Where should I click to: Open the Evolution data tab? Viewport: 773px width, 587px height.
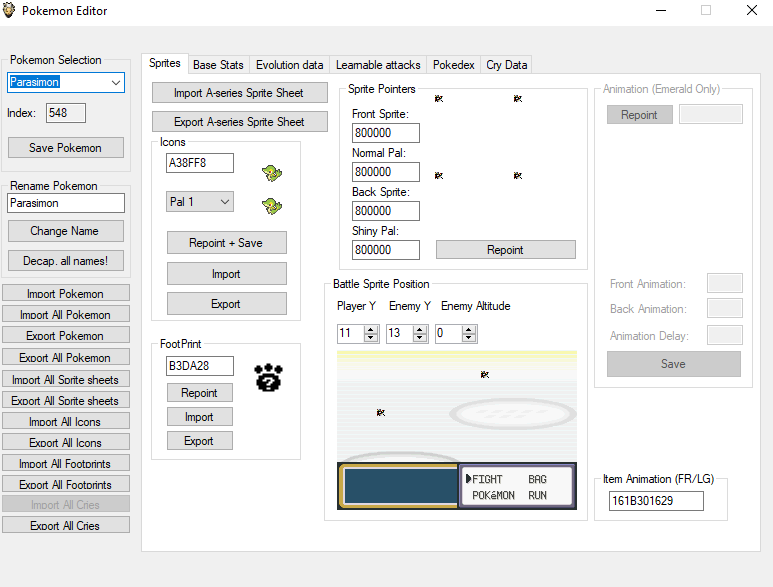pos(289,65)
